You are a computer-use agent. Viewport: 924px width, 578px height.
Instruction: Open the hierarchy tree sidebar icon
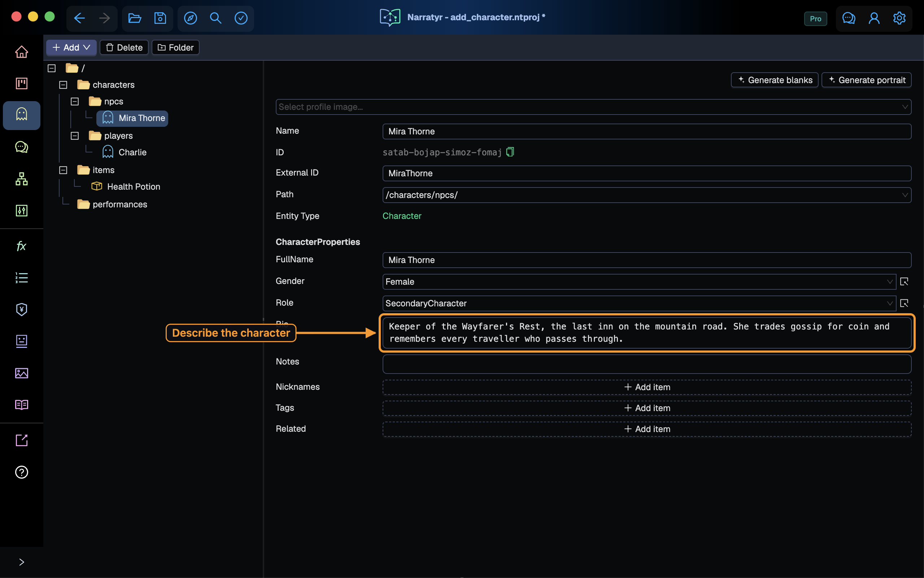click(21, 178)
